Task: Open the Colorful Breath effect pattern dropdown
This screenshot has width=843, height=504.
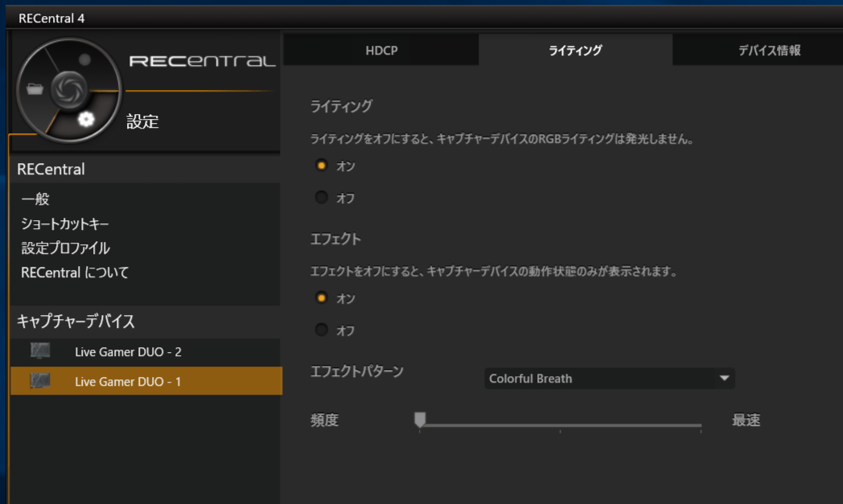Action: coord(609,379)
